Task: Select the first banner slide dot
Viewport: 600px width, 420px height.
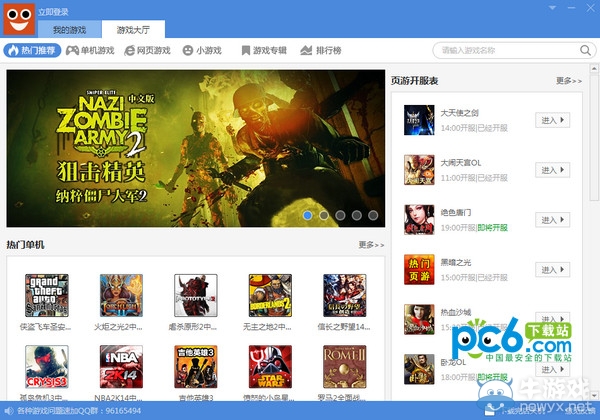Action: pos(307,215)
